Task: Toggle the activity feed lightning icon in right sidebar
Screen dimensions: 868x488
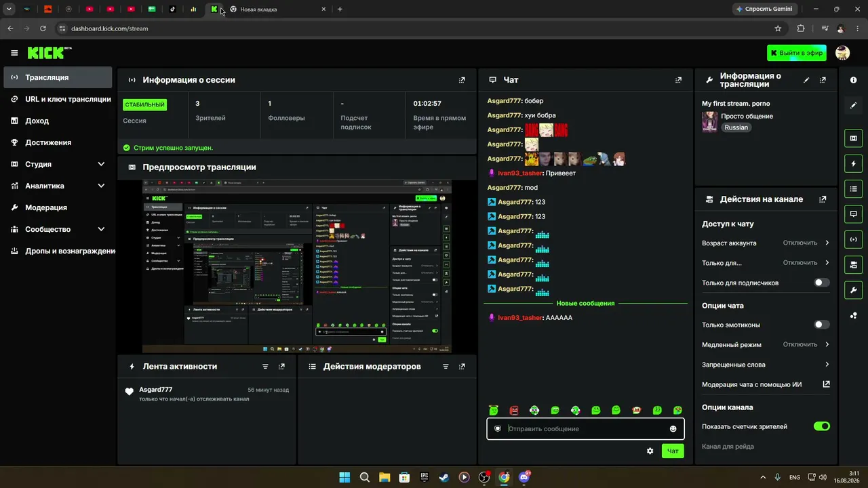Action: tap(853, 163)
